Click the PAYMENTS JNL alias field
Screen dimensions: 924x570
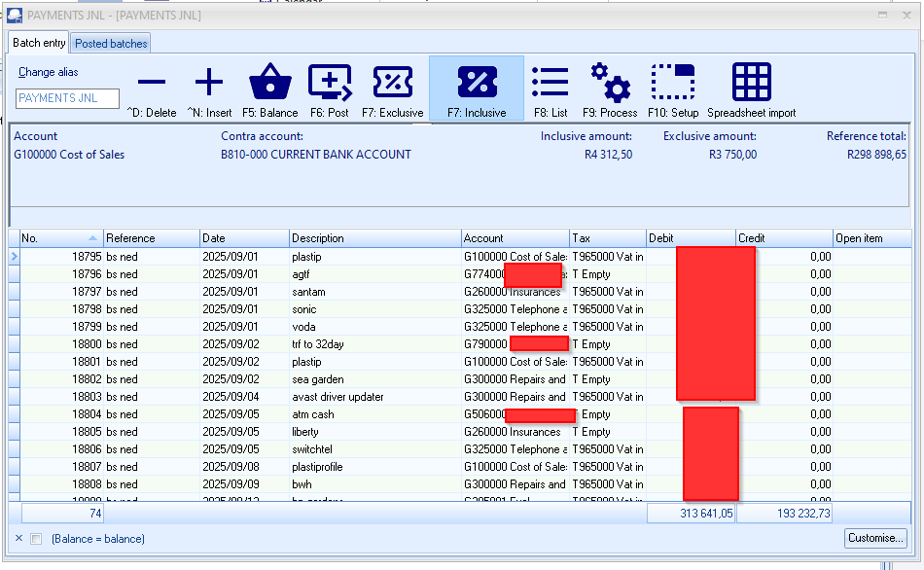(x=67, y=98)
